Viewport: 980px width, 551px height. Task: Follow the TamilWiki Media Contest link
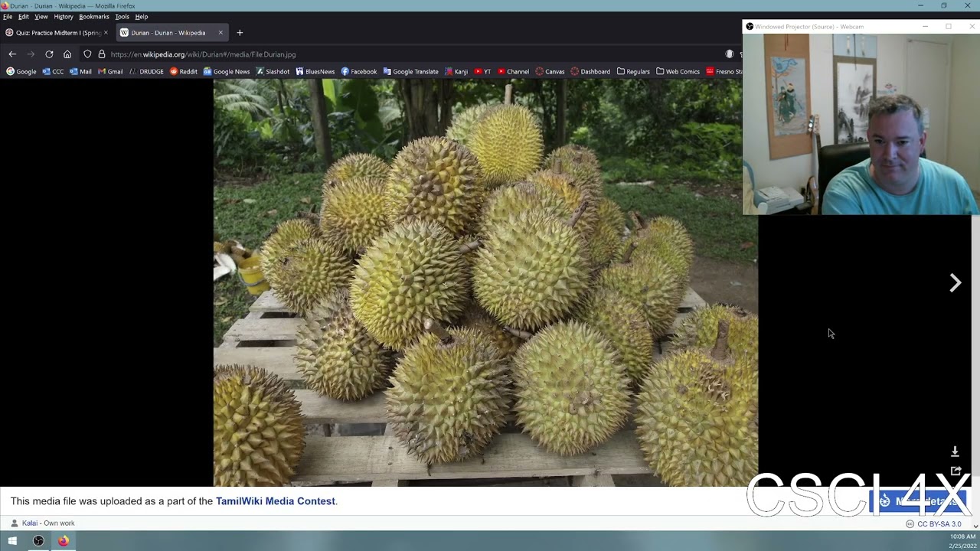click(x=276, y=501)
